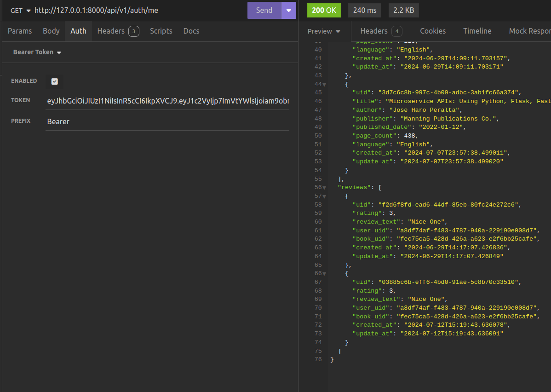Expand the Bearer Token auth type dropdown
The height and width of the screenshot is (392, 551).
click(37, 52)
